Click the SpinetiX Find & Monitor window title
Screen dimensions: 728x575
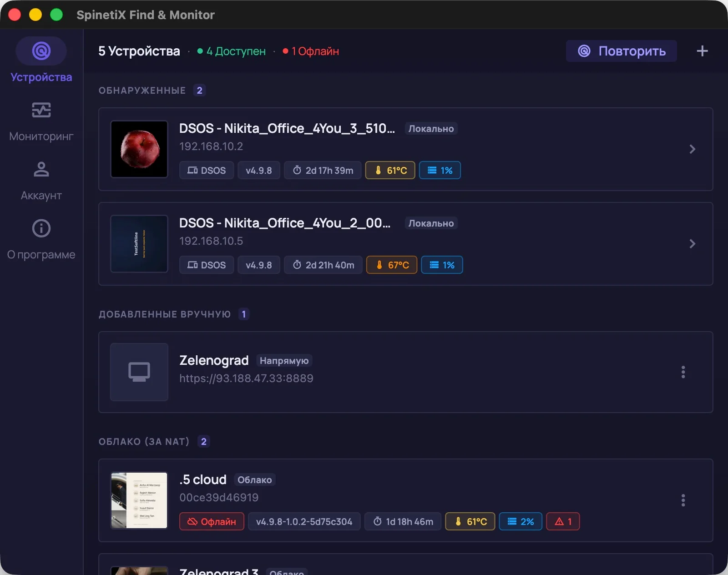click(146, 15)
